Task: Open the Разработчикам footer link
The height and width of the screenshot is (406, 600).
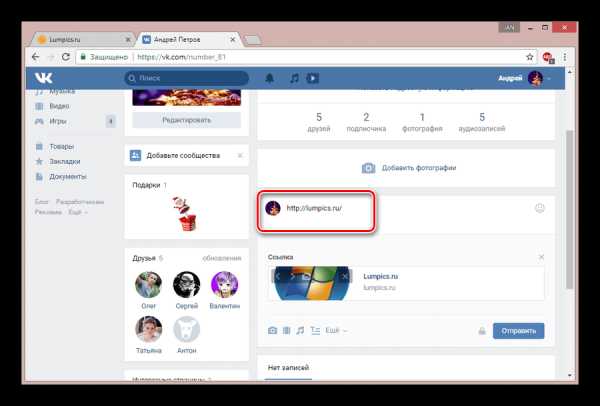Action: [x=80, y=202]
